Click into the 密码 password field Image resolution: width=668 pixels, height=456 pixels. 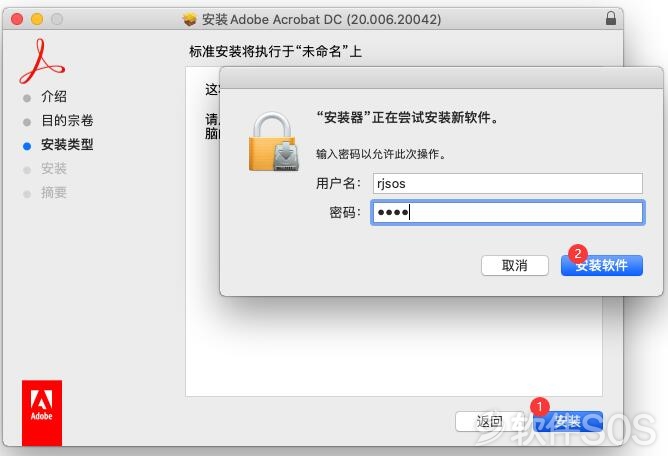coord(507,212)
